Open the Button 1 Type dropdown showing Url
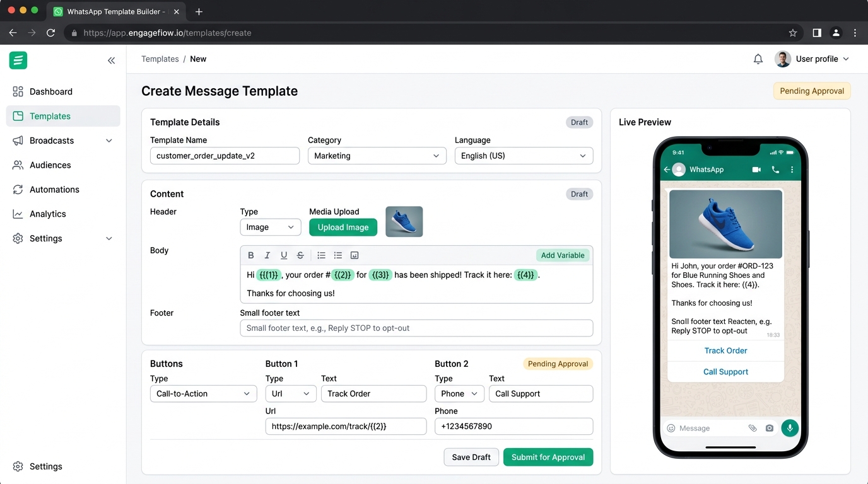The height and width of the screenshot is (484, 868). point(291,394)
